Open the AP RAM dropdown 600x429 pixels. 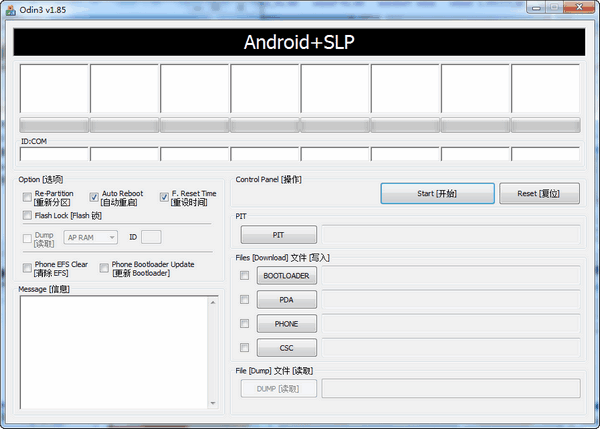click(x=90, y=237)
